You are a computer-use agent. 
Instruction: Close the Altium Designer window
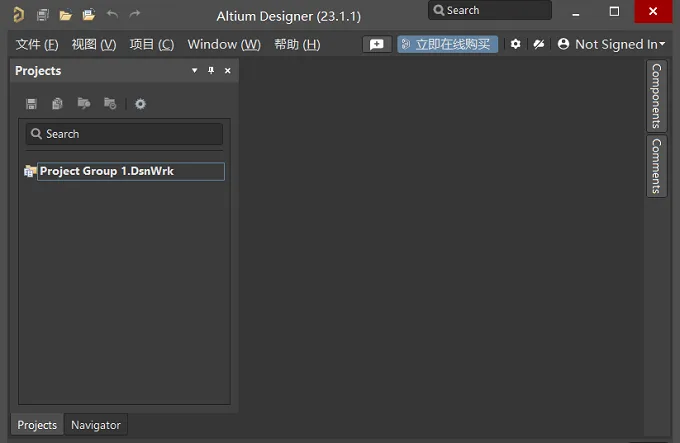click(x=653, y=11)
